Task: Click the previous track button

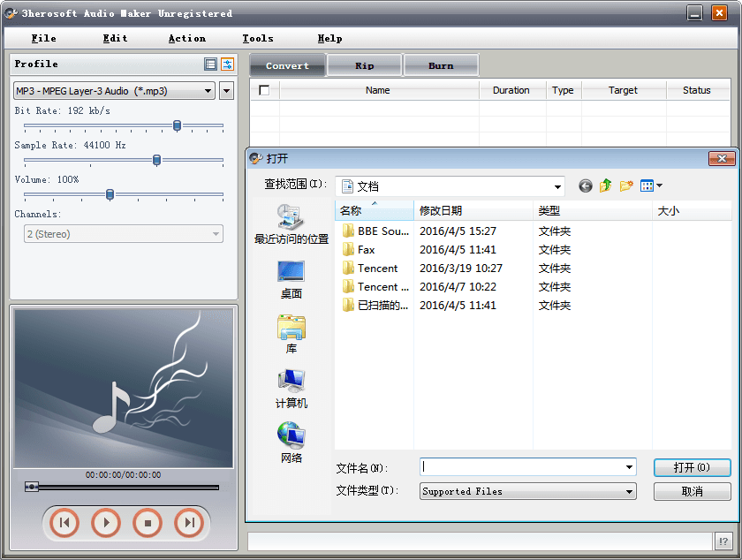Action: (64, 523)
